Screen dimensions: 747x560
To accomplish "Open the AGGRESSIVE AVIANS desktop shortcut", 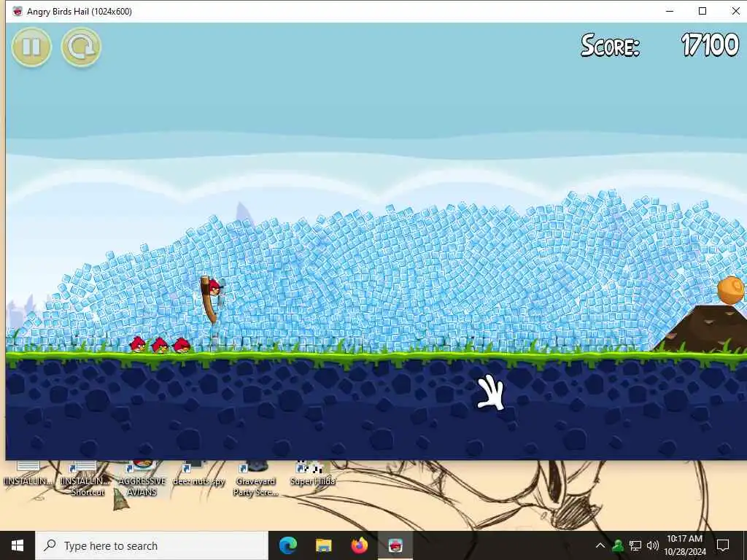I will click(x=142, y=480).
